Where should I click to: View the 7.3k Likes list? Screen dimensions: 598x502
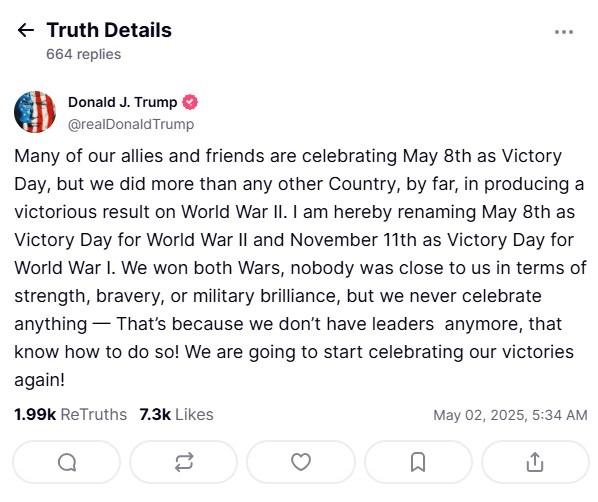176,414
